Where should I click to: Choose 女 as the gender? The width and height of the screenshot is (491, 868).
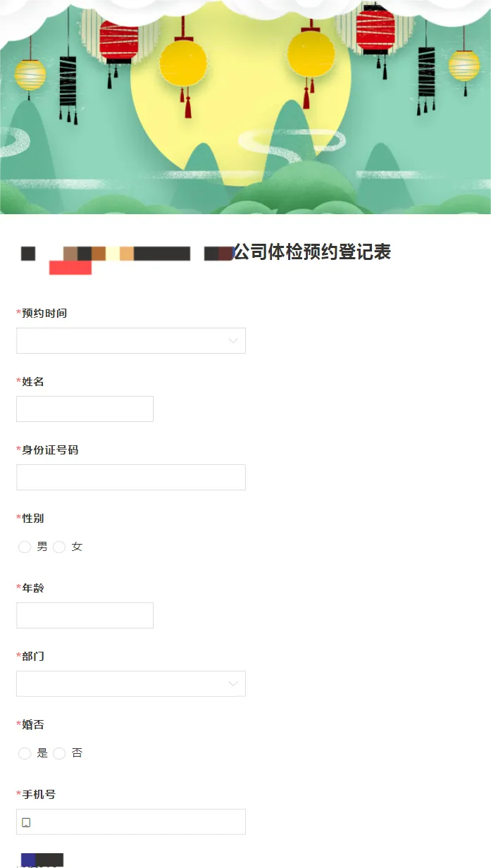click(x=60, y=547)
